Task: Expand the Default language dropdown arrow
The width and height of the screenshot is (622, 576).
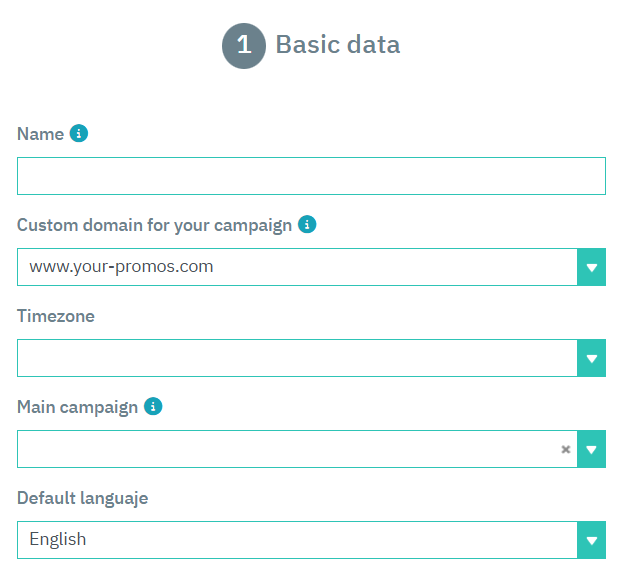Action: pyautogui.click(x=592, y=540)
